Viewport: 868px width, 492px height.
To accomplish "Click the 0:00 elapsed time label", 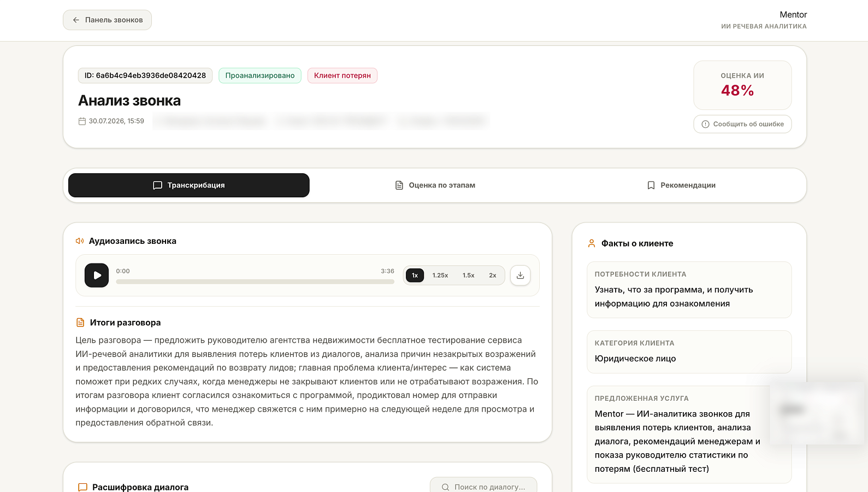I will [123, 271].
